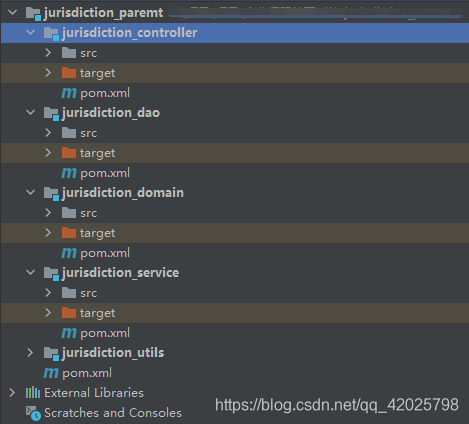Open pom.xml label of jurisdiction_dao
This screenshot has height=424, width=469.
click(x=105, y=173)
